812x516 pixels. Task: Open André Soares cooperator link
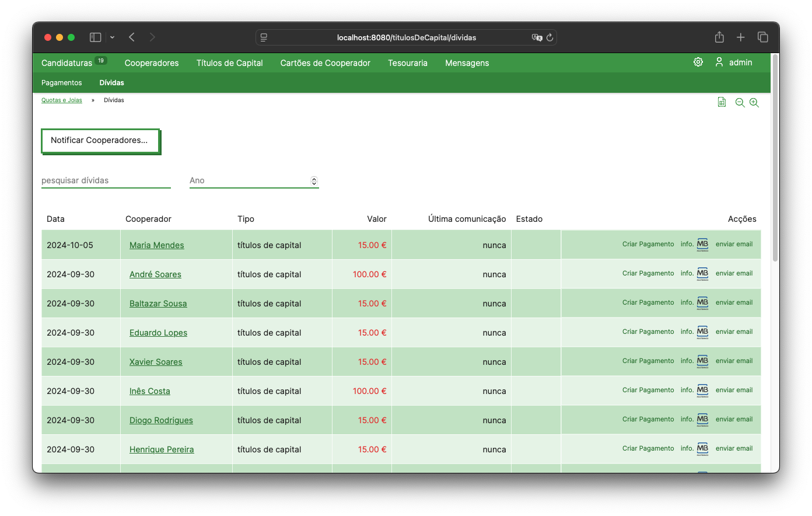click(155, 274)
